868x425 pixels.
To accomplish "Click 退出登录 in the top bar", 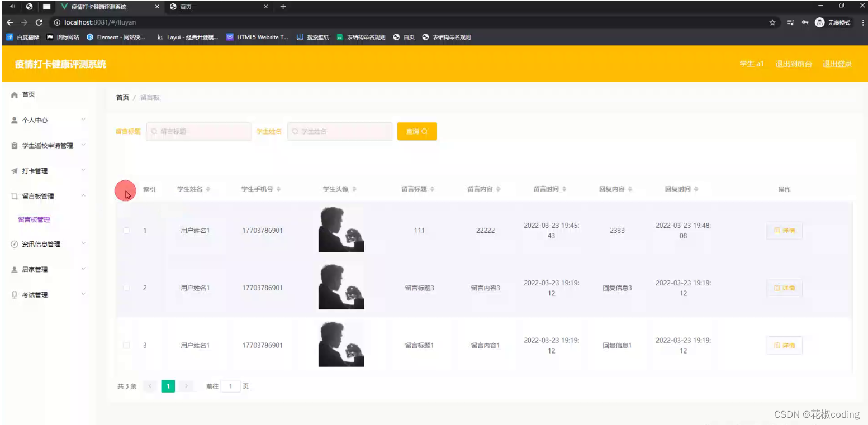I will (x=837, y=64).
